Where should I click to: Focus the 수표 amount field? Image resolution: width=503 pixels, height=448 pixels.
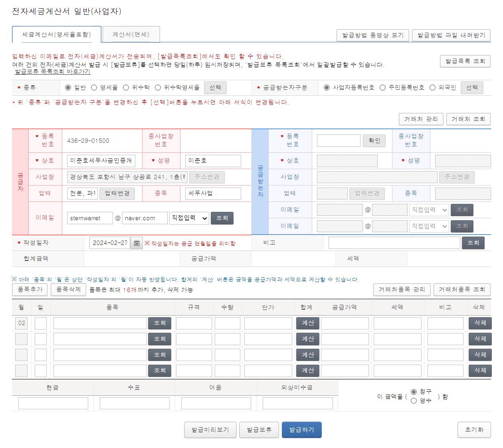[x=135, y=403]
